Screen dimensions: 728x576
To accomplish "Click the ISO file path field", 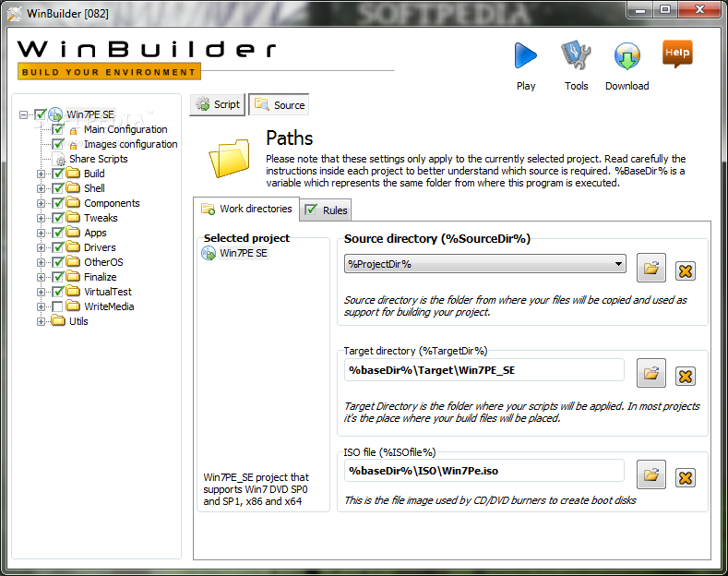I will coord(483,471).
